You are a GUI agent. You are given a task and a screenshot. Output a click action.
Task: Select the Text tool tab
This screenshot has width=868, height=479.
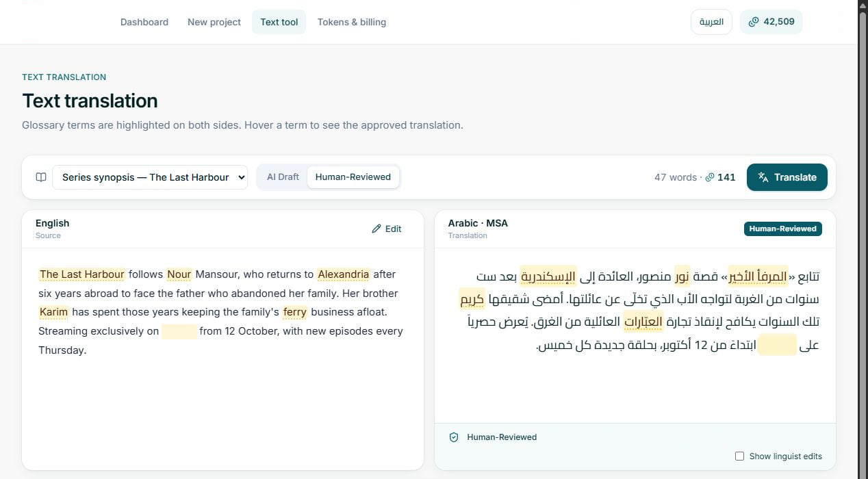(279, 22)
